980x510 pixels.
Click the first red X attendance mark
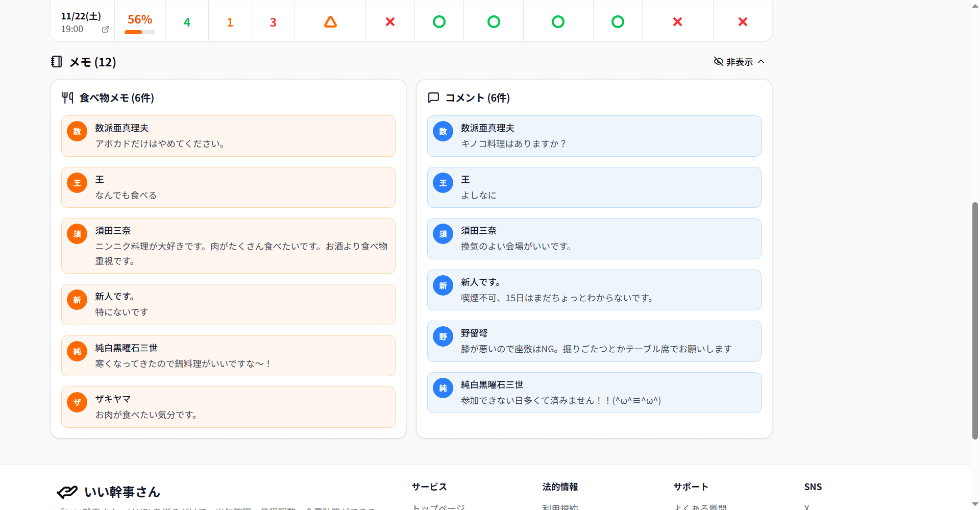(390, 22)
